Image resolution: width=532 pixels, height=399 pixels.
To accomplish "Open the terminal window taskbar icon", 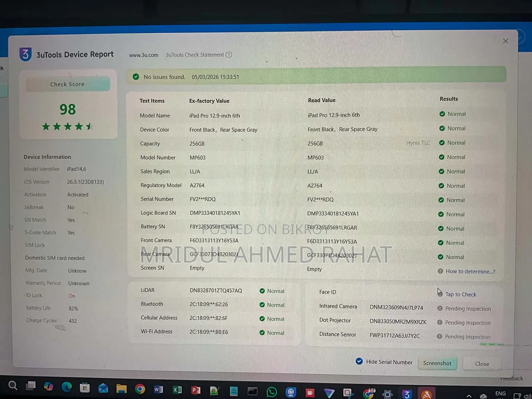I will (x=252, y=391).
